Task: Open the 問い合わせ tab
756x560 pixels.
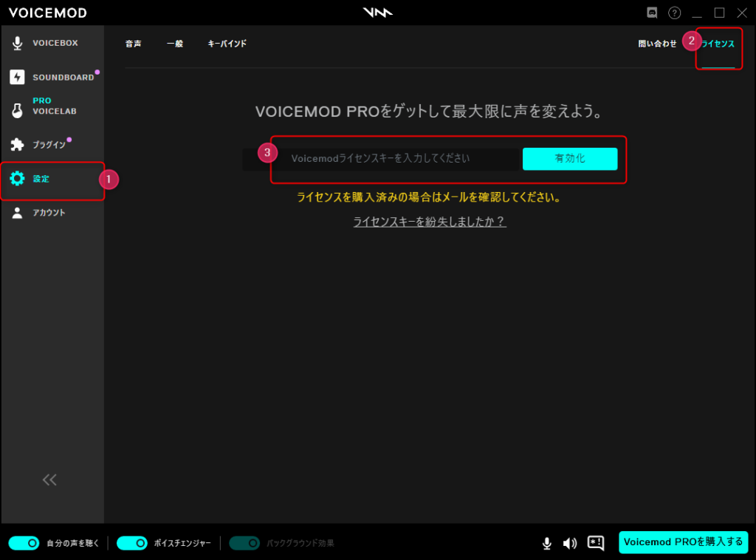Action: tap(657, 44)
